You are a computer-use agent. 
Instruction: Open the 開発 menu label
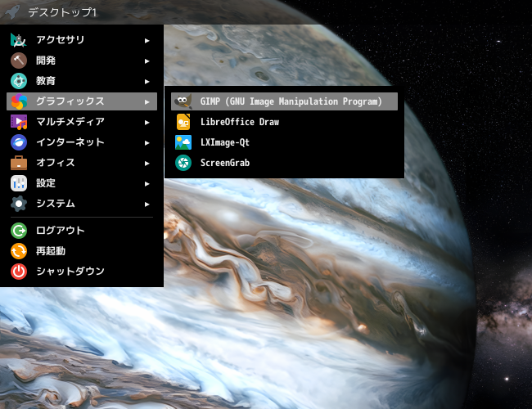46,61
